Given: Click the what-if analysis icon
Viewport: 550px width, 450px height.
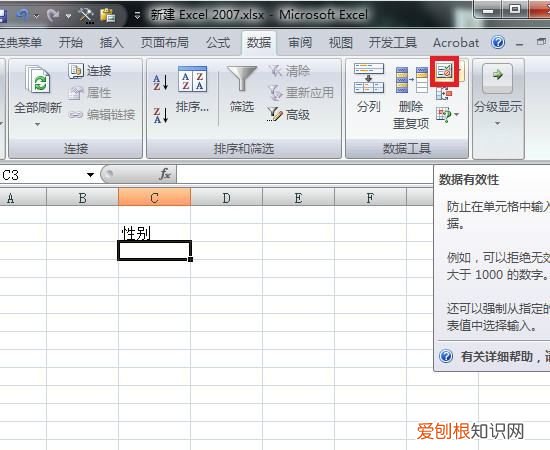Looking at the screenshot, I should point(443,115).
